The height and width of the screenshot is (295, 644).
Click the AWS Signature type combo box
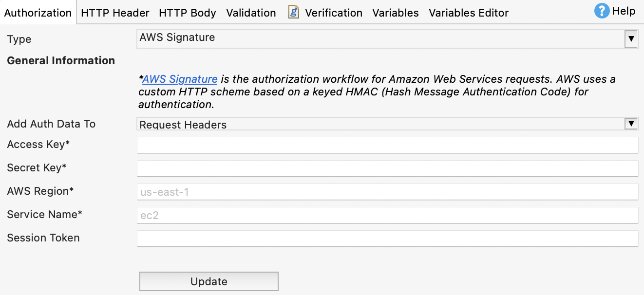[380, 38]
